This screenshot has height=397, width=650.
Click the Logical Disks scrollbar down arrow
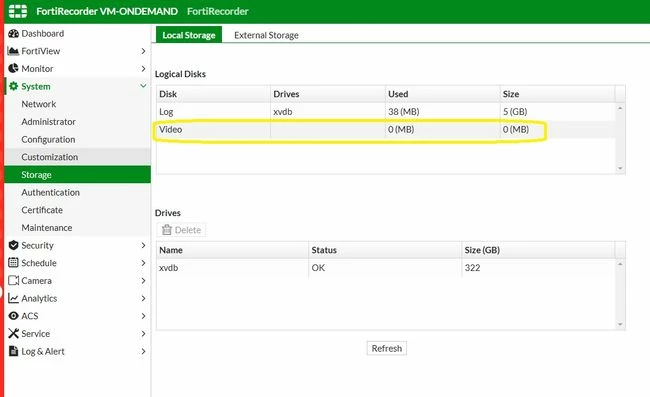[x=620, y=168]
